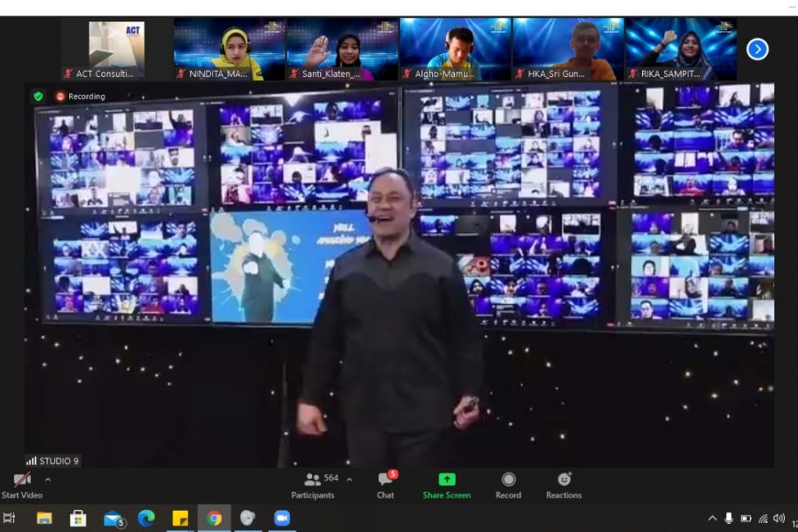Open the Mail app in the taskbar
The height and width of the screenshot is (532, 798).
coord(113,518)
